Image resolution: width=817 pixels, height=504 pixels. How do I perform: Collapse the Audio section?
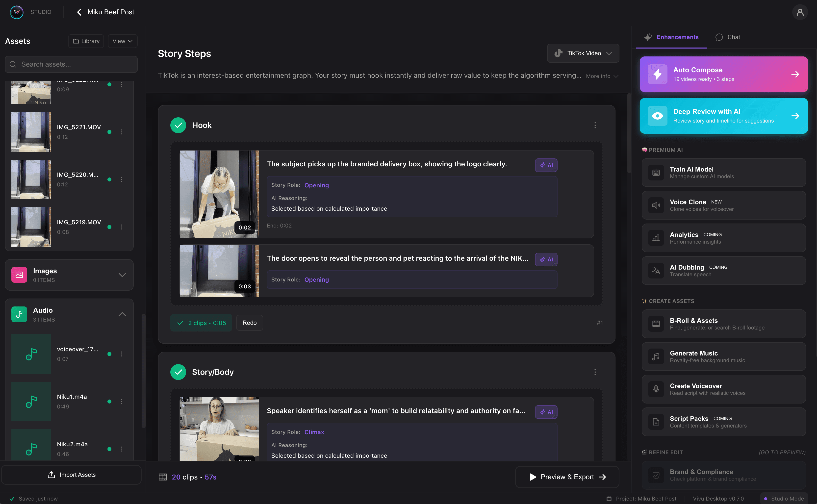[x=122, y=314]
